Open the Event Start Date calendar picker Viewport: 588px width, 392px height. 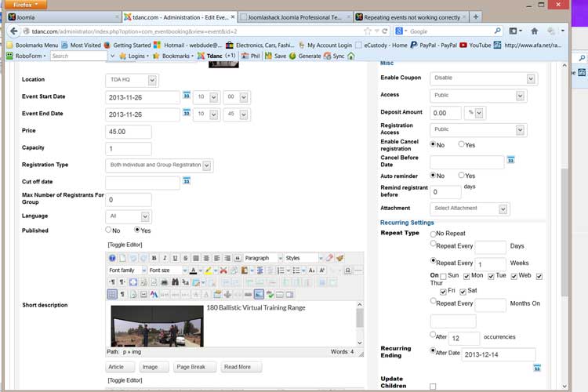tap(187, 95)
